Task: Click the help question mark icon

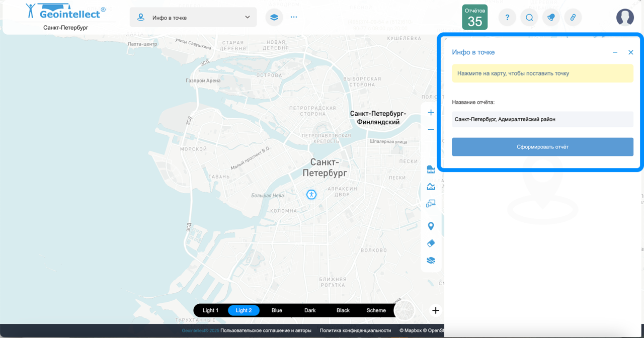Action: click(507, 17)
